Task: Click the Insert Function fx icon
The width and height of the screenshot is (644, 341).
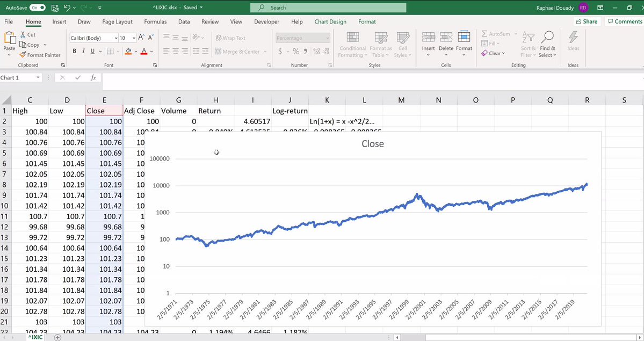Action: [93, 78]
